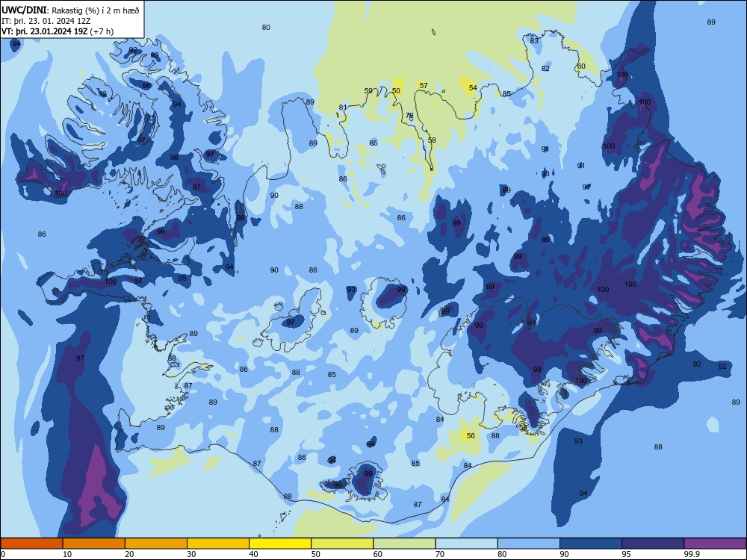
Task: Pick the bright yellow 40–50 legend swatch
Action: tap(280, 544)
